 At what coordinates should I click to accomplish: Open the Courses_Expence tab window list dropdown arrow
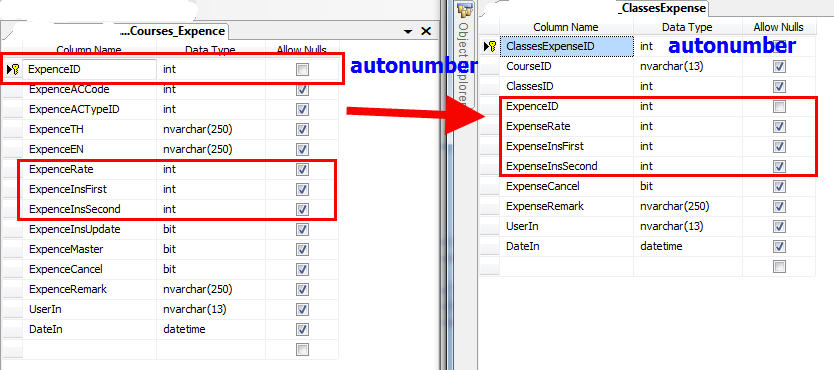click(408, 32)
